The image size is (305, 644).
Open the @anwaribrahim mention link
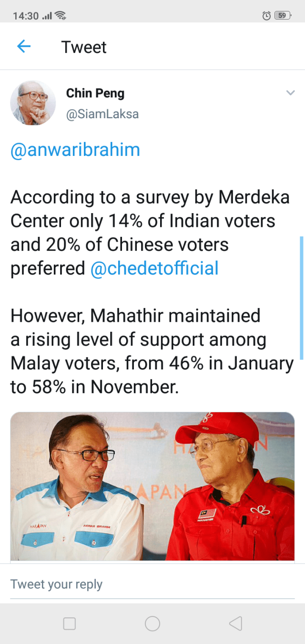point(75,150)
